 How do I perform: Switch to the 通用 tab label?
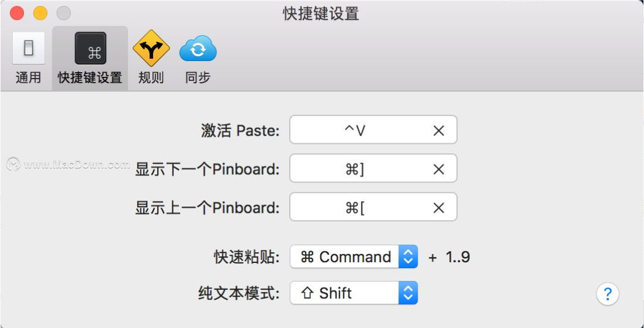tap(28, 77)
